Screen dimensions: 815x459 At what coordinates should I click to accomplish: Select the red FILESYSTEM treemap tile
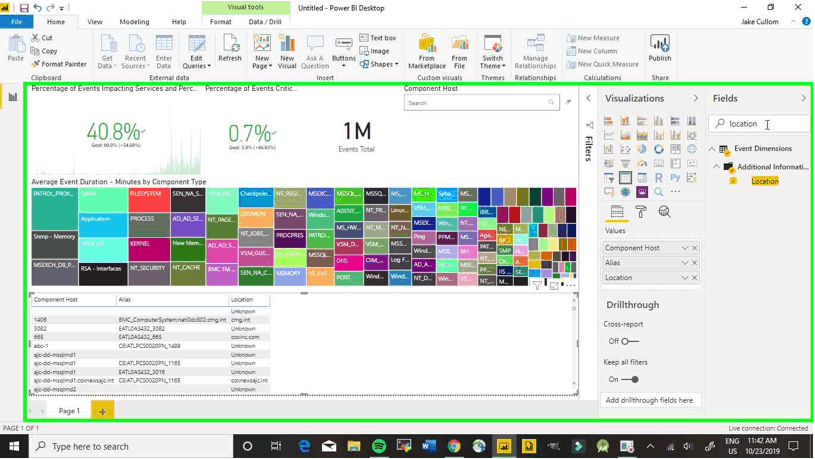point(149,200)
